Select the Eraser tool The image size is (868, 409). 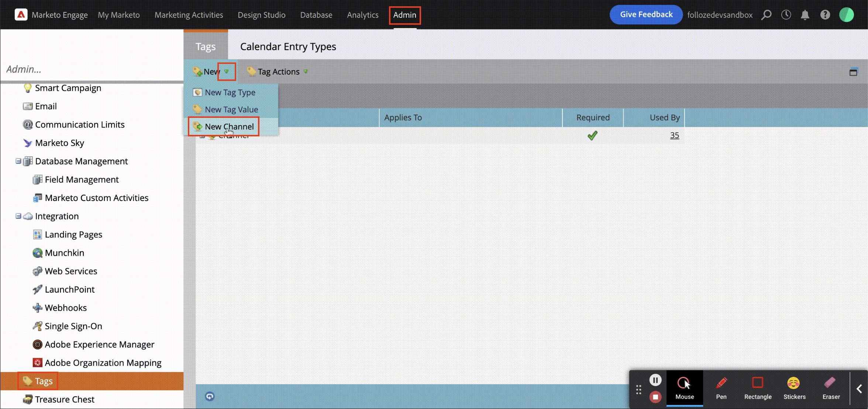coord(831,388)
